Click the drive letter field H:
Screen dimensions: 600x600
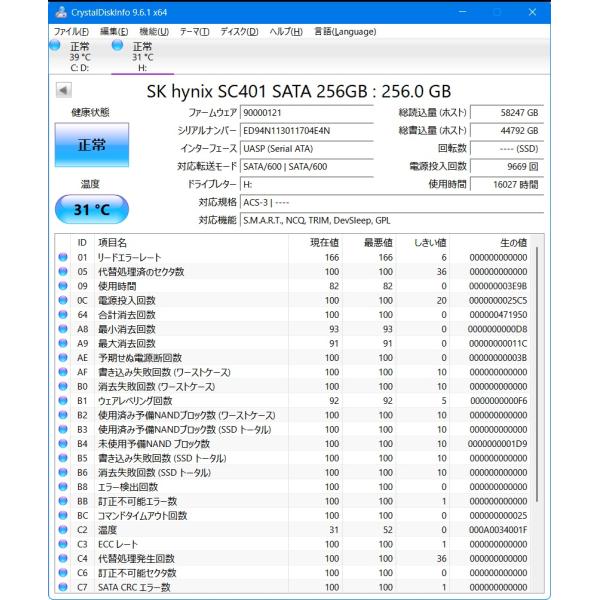(307, 184)
